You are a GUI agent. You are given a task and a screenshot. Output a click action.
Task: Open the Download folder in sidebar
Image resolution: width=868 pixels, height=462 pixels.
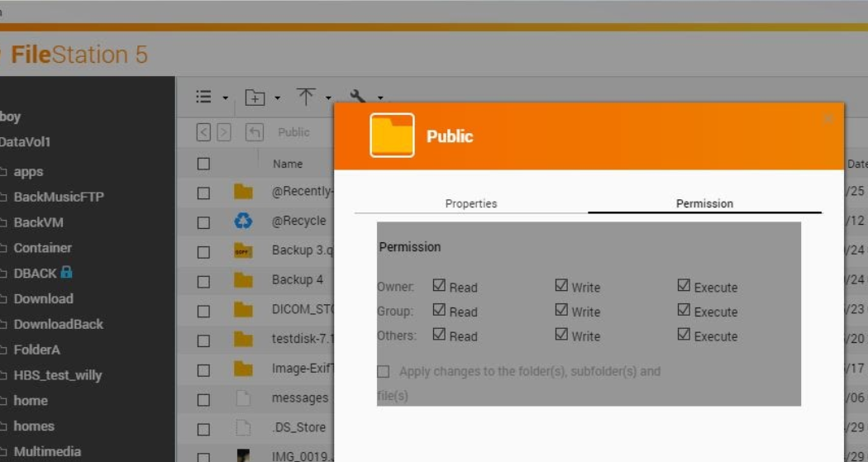(x=43, y=299)
